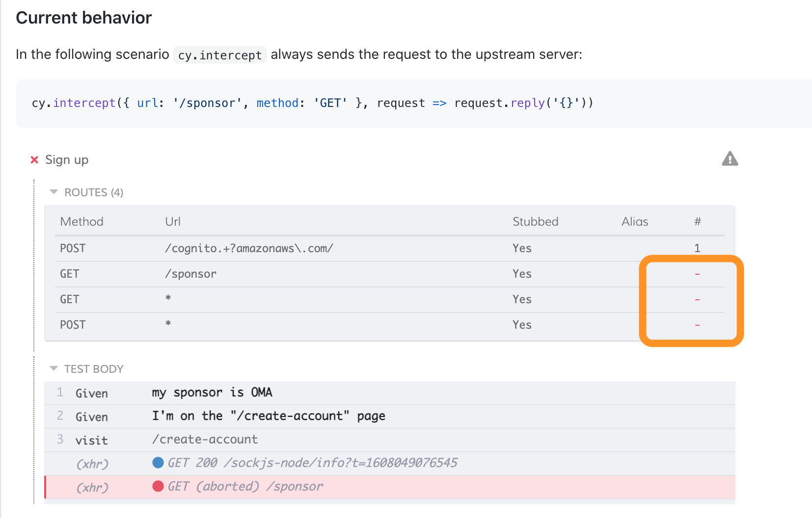Click the red status dot for aborted /sponsor
Viewport: 812px width, 518px height.
(158, 486)
